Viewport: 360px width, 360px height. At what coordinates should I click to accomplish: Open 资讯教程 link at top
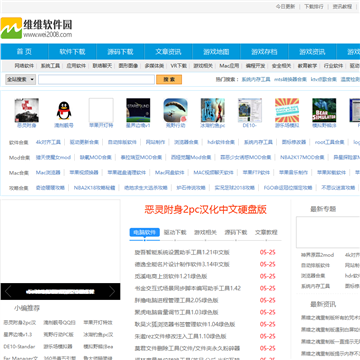(x=342, y=6)
